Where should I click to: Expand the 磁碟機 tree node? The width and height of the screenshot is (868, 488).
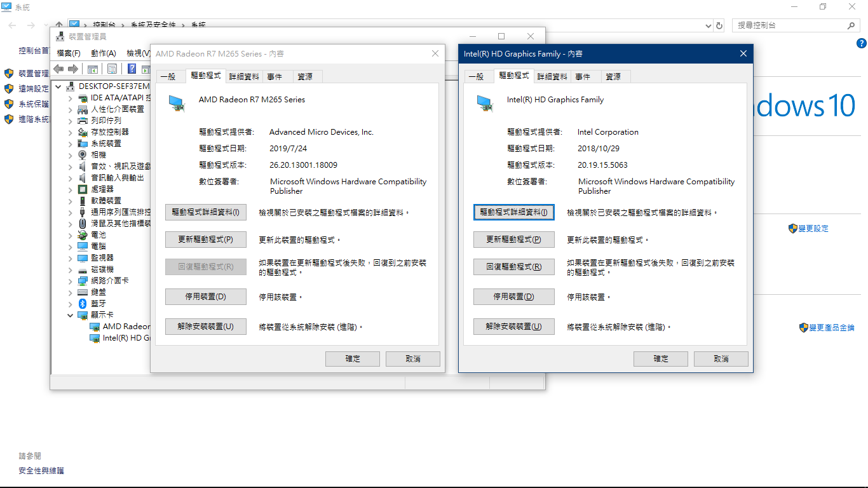71,269
